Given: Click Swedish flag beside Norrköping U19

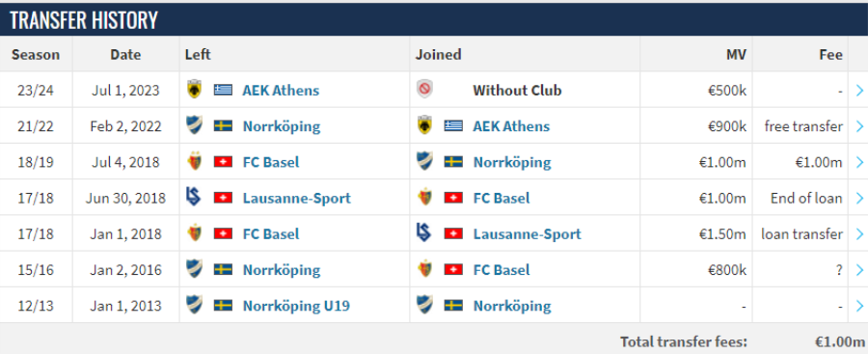Looking at the screenshot, I should [x=223, y=306].
